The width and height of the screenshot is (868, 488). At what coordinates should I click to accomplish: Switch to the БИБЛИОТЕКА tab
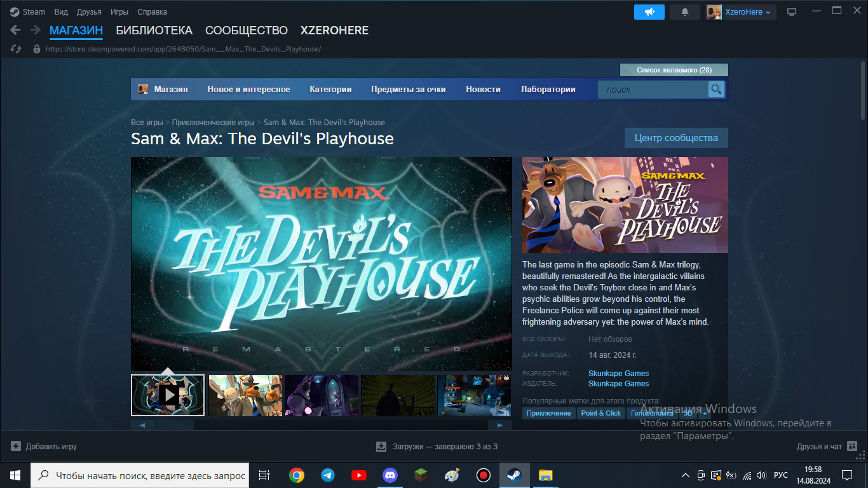click(x=154, y=30)
